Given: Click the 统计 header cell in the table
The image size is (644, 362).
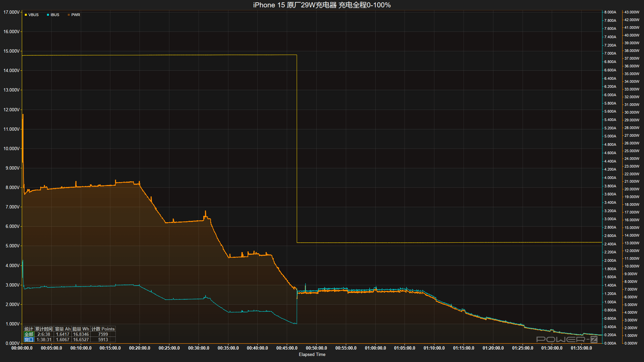Looking at the screenshot, I should coord(29,329).
